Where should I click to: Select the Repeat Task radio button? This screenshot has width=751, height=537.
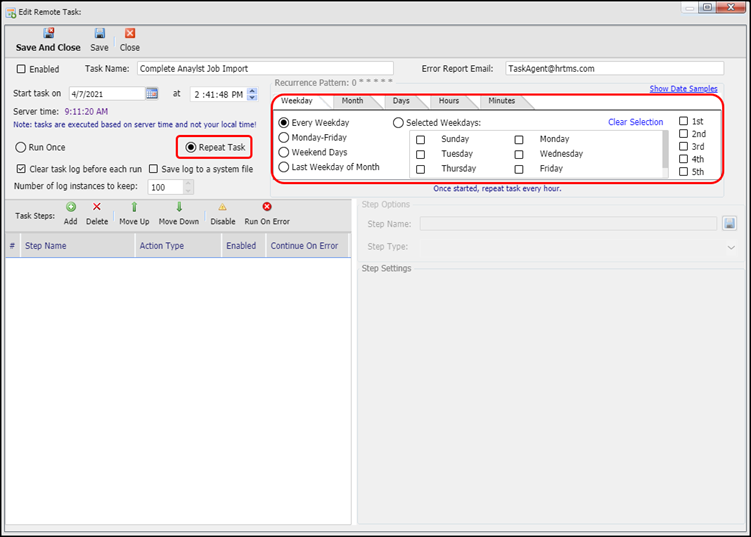tap(191, 147)
